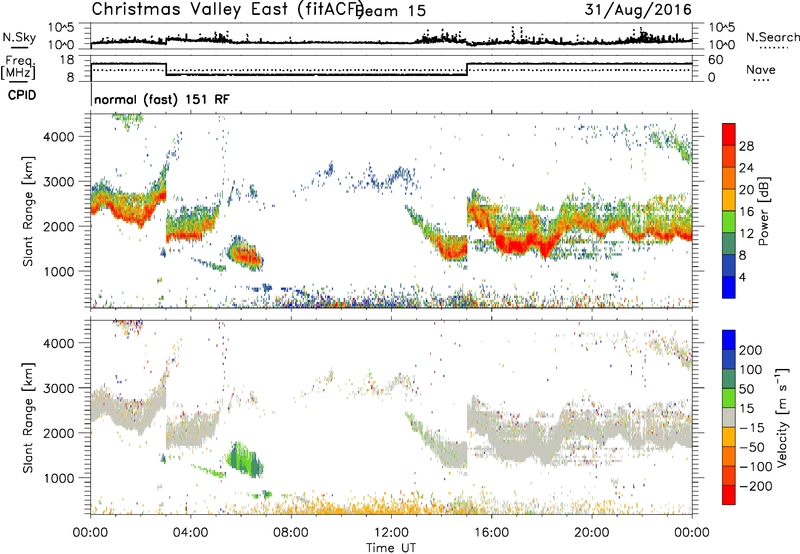Click the 'Power [dB]' colorbar label
Viewport: 800px width, 554px height.
(763, 211)
